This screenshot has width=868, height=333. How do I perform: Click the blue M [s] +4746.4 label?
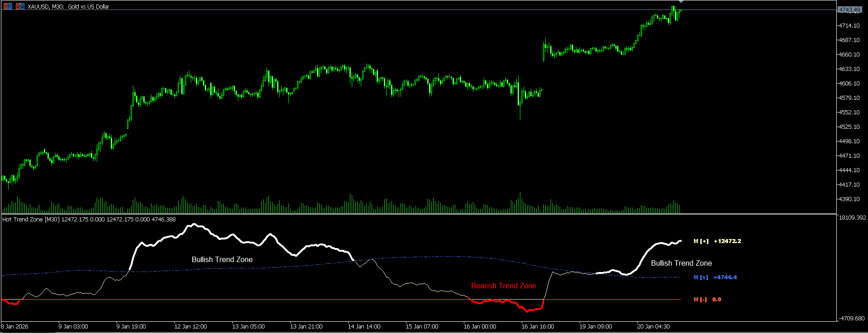point(715,277)
